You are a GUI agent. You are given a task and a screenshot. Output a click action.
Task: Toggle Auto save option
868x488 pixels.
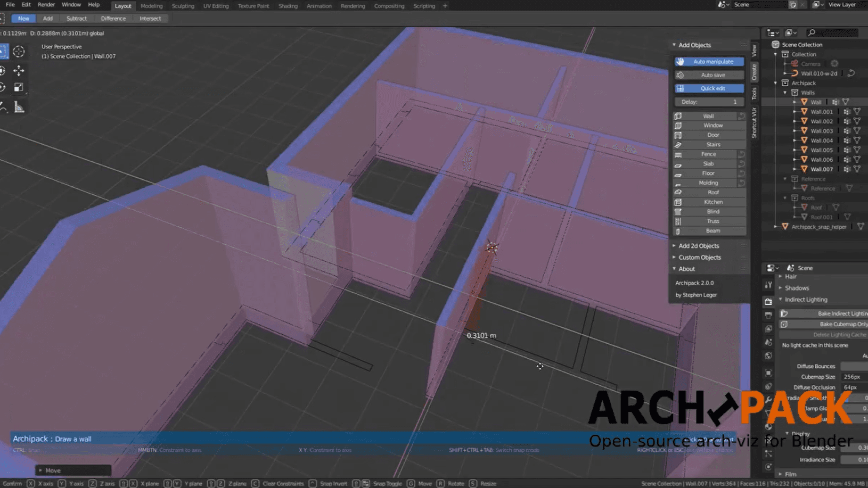tap(709, 75)
